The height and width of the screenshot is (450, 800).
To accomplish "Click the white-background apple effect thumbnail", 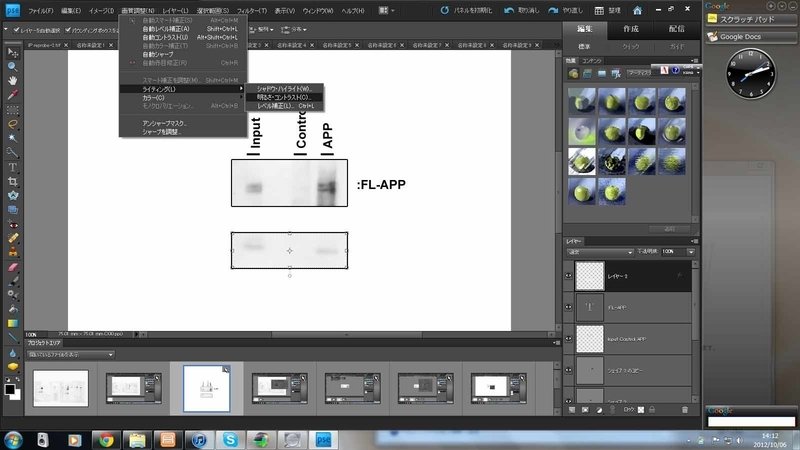I will [x=581, y=161].
